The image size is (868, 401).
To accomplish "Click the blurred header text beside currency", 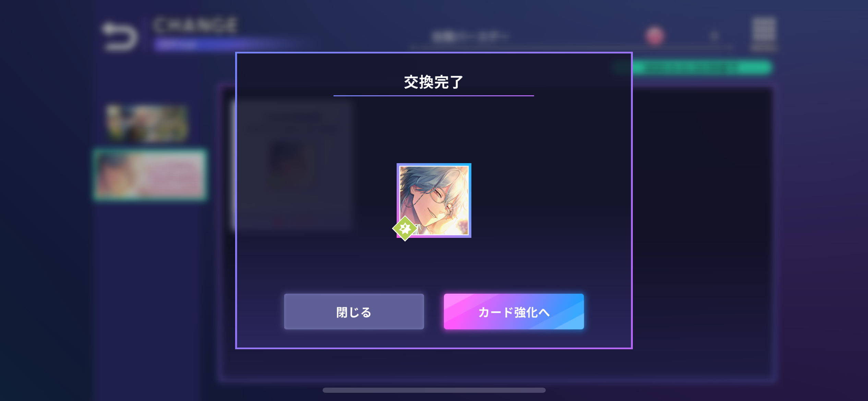I will pyautogui.click(x=470, y=36).
